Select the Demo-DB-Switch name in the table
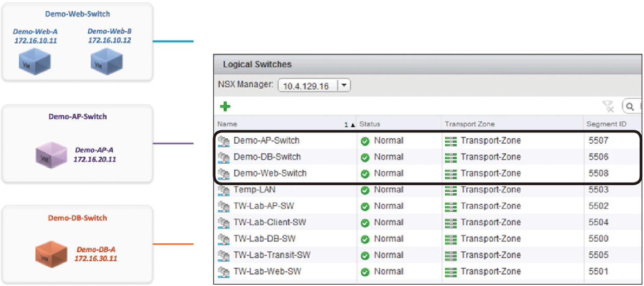 267,157
